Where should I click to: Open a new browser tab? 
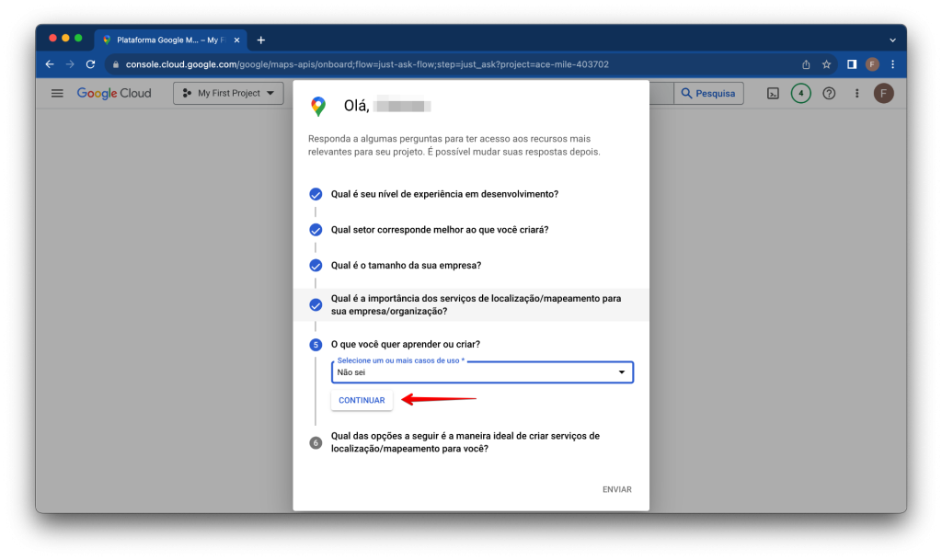(260, 40)
